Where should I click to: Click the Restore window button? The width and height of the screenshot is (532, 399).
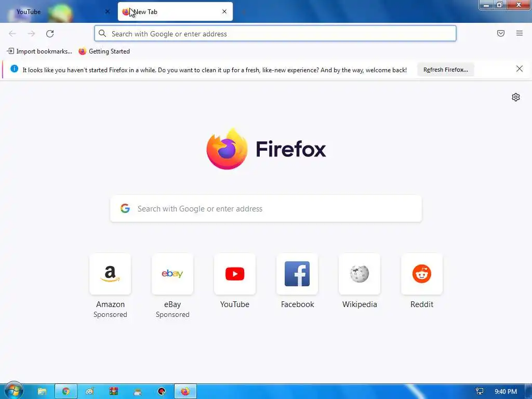499,5
